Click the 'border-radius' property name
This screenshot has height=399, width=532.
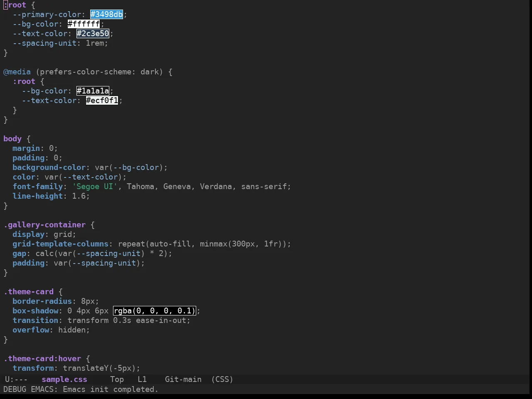pos(42,301)
